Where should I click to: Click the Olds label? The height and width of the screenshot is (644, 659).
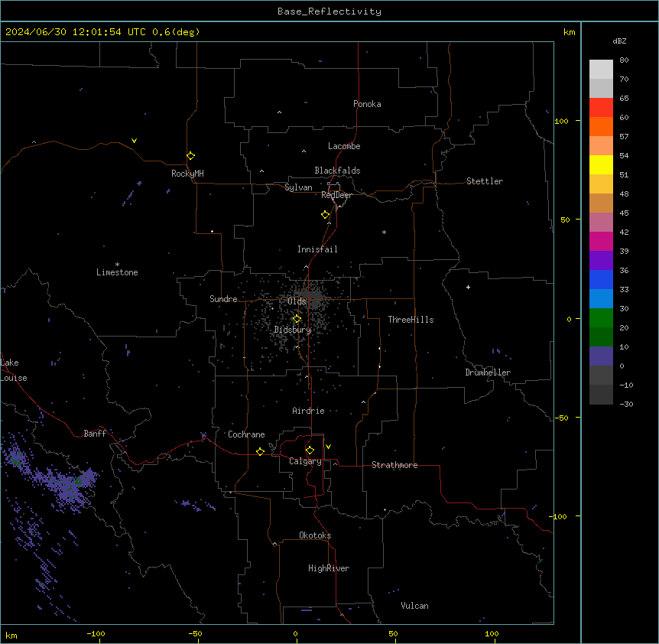click(297, 301)
